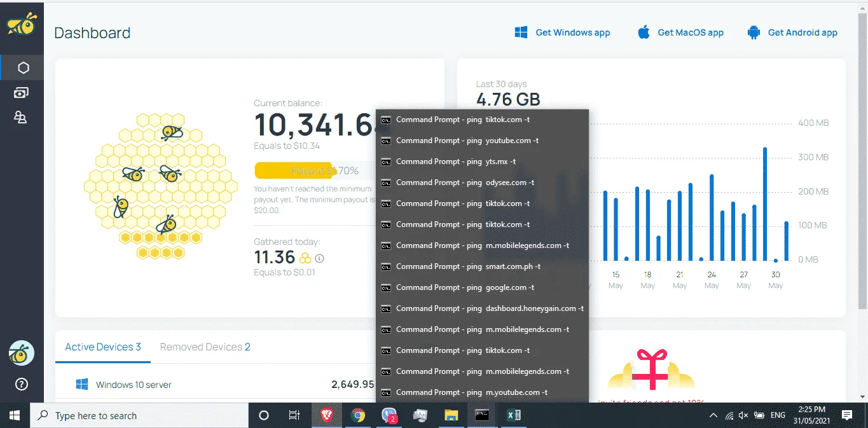Open Task View on the taskbar
868x428 pixels.
click(294, 415)
